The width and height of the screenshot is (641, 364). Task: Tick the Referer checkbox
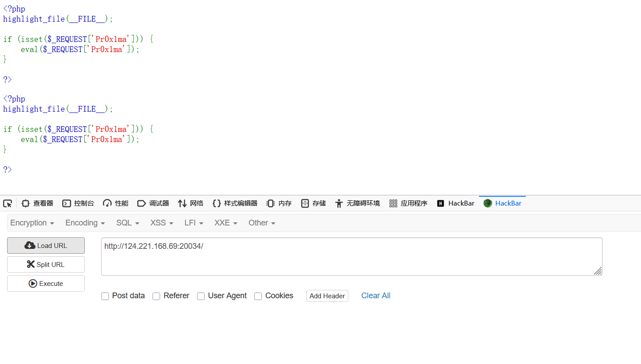pyautogui.click(x=156, y=296)
